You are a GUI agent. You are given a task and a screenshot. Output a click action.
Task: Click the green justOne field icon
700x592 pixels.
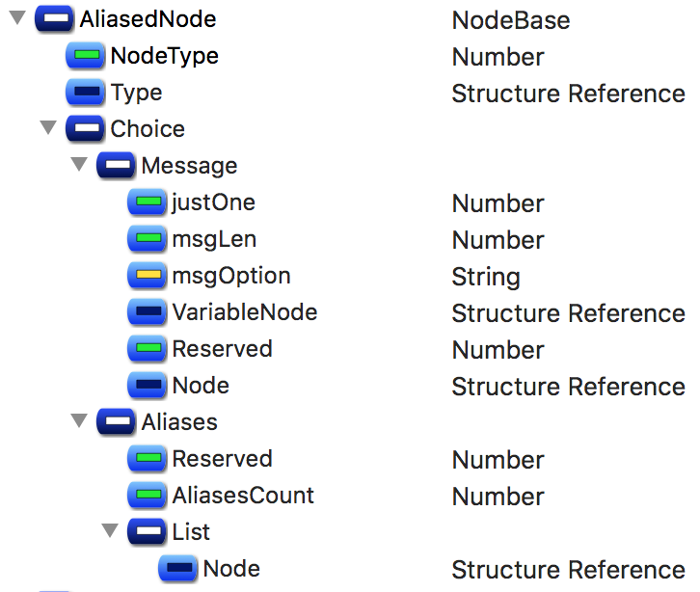147,203
